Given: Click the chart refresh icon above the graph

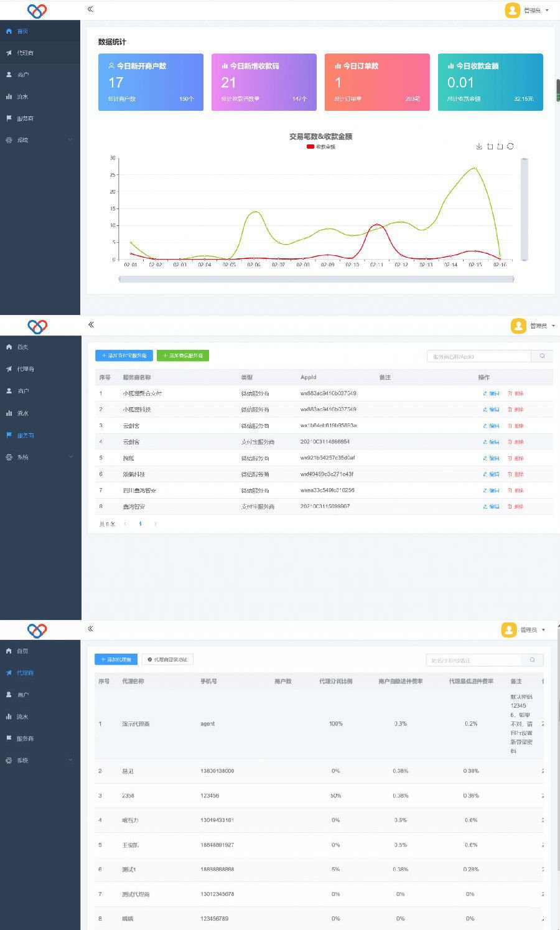Looking at the screenshot, I should [x=511, y=146].
